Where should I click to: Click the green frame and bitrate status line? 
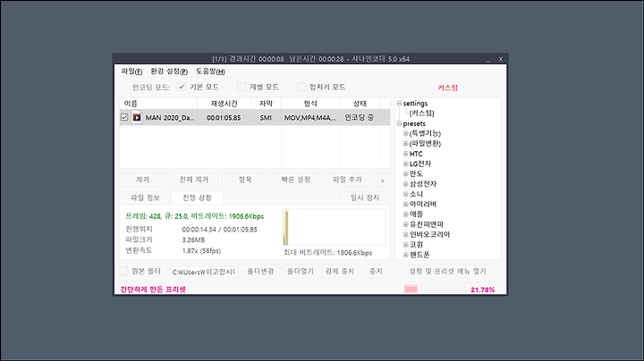(x=195, y=216)
